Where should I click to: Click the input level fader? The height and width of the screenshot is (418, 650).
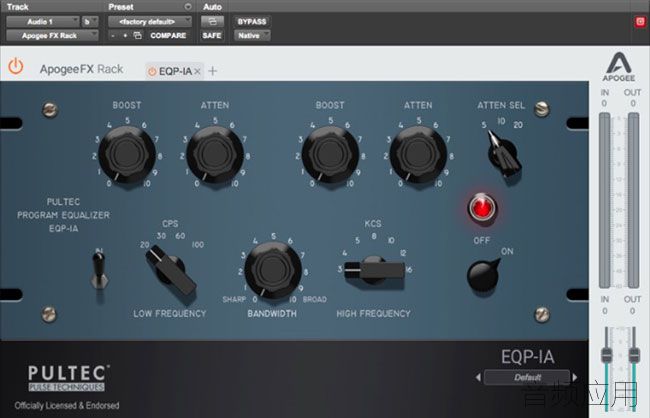606,356
